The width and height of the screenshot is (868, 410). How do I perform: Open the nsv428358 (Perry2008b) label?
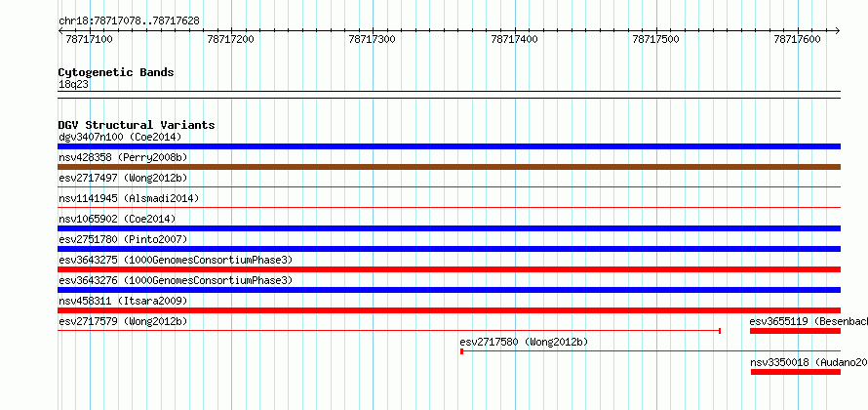(123, 157)
